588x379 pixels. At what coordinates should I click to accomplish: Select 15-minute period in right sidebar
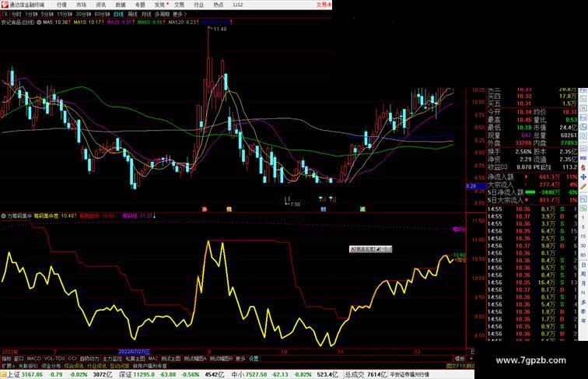coord(583,237)
